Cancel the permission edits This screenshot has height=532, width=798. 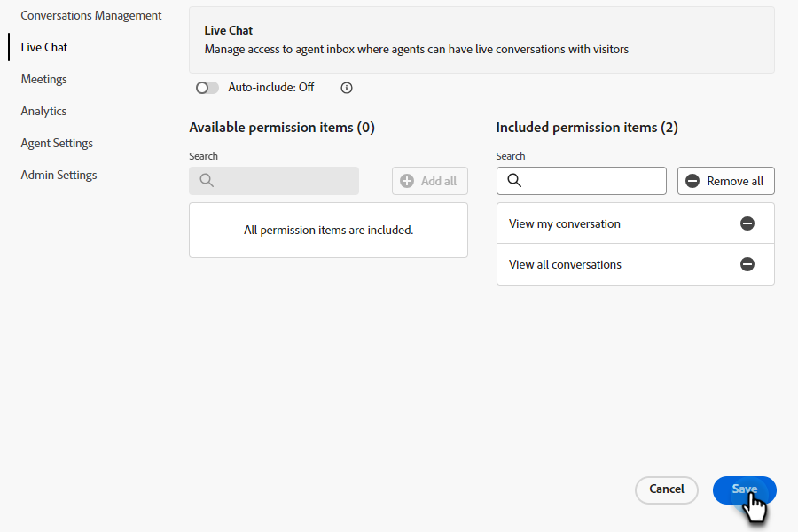tap(667, 489)
